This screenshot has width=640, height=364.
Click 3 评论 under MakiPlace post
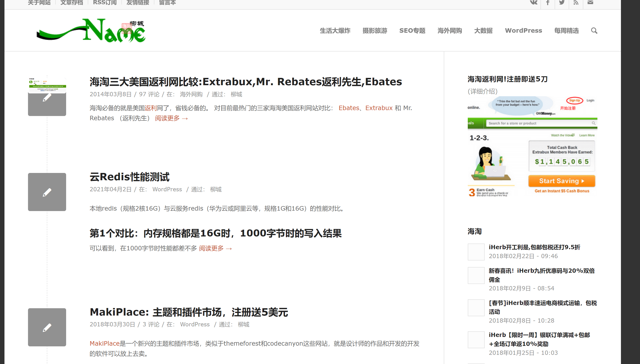click(x=151, y=324)
